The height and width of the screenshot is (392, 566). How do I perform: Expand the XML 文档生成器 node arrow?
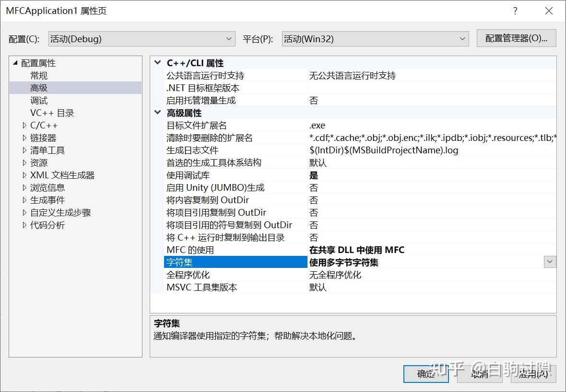click(x=24, y=175)
